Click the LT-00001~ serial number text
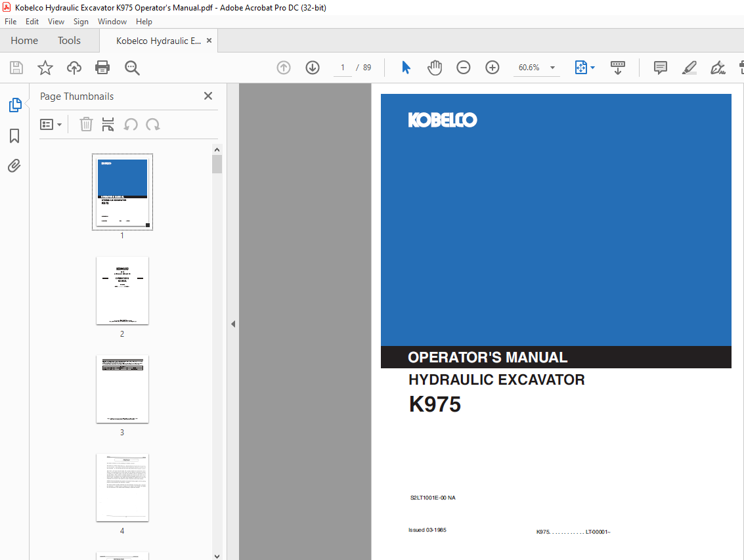Image resolution: width=744 pixels, height=560 pixels. 598,532
